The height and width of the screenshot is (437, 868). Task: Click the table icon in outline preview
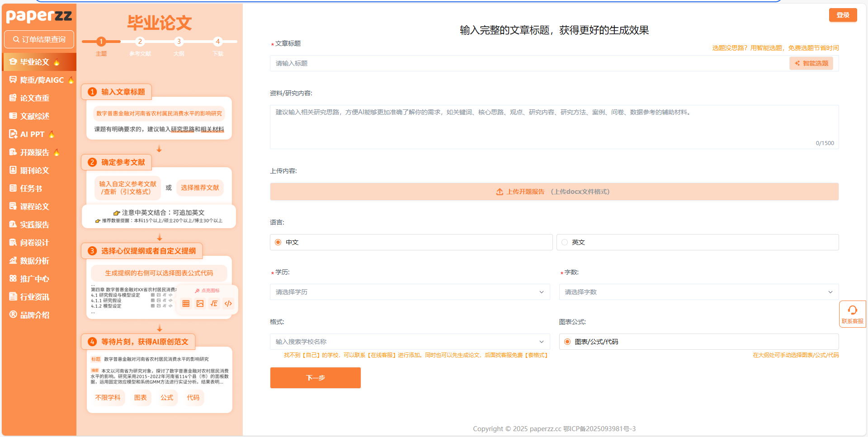tap(186, 304)
